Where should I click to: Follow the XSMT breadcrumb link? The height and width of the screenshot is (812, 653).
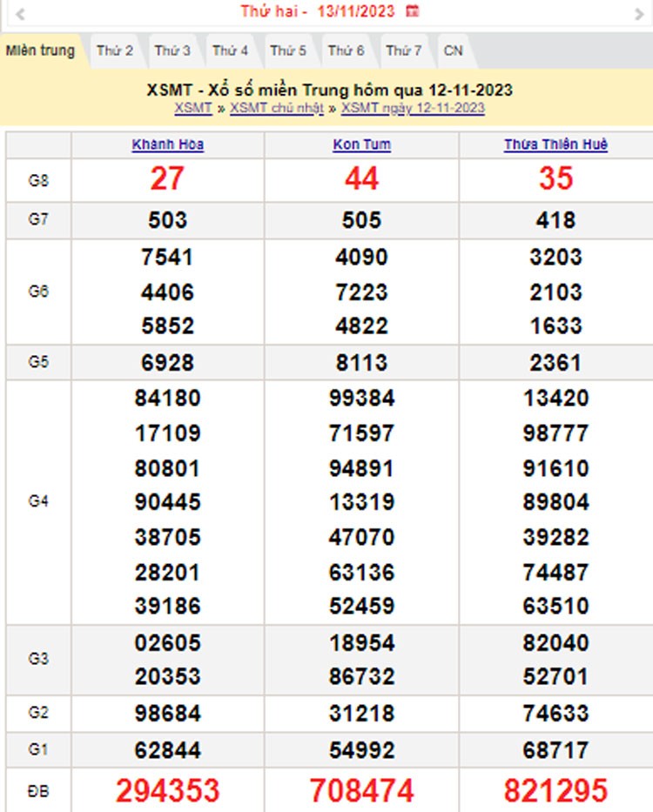(x=192, y=108)
